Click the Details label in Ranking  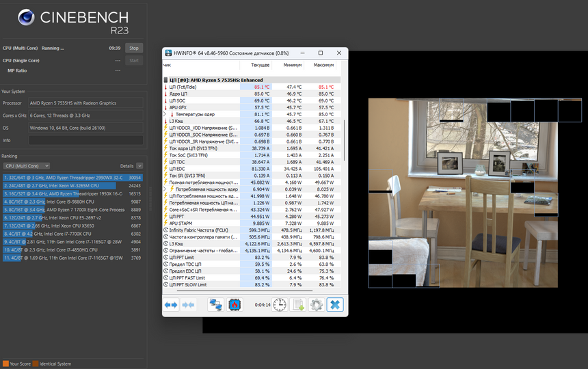126,166
